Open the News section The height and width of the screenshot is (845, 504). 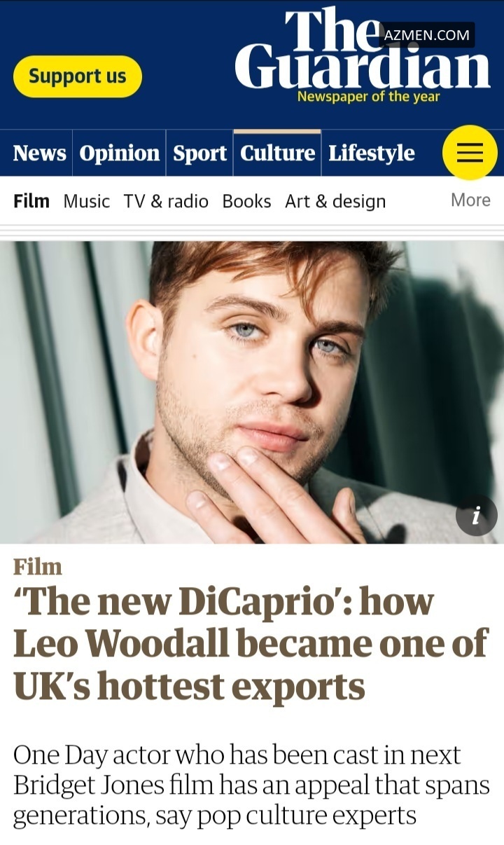pyautogui.click(x=39, y=153)
